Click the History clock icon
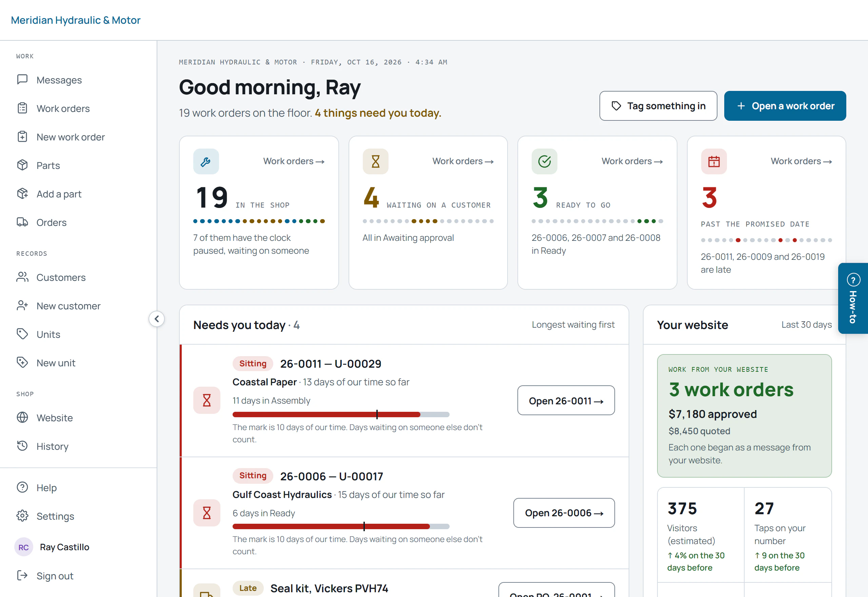The height and width of the screenshot is (597, 868). [x=22, y=446]
